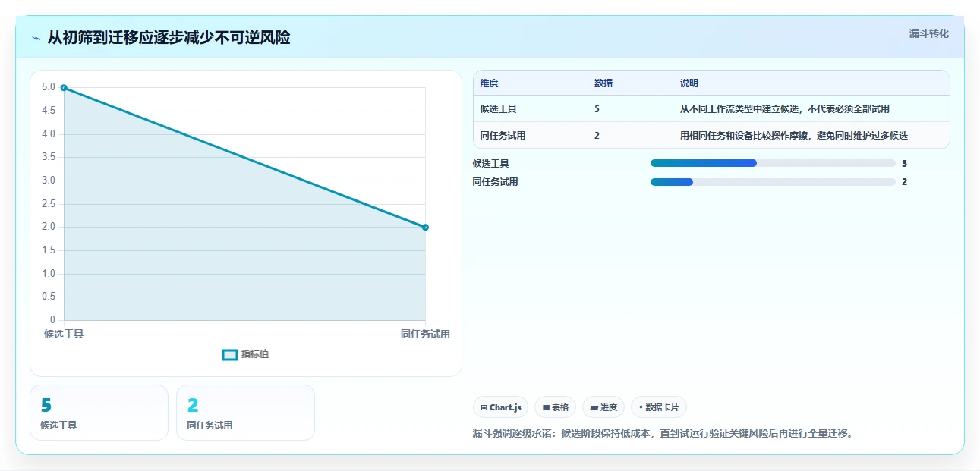Click the 候选工具 progress bar
This screenshot has height=471, width=980.
(773, 163)
